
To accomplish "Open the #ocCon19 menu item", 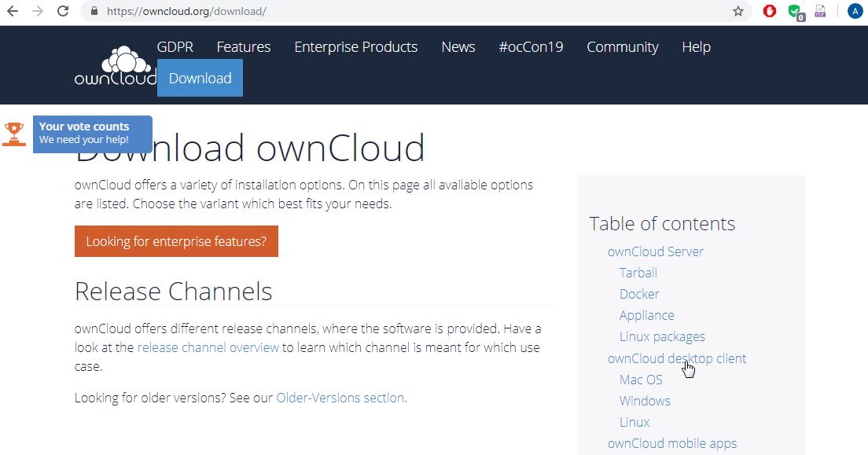I will (x=531, y=47).
